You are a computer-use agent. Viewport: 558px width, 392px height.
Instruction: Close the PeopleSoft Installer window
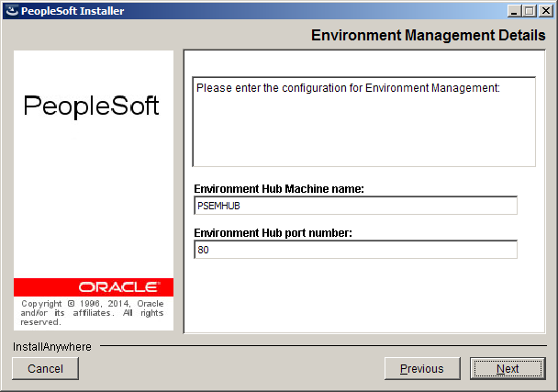click(x=545, y=11)
